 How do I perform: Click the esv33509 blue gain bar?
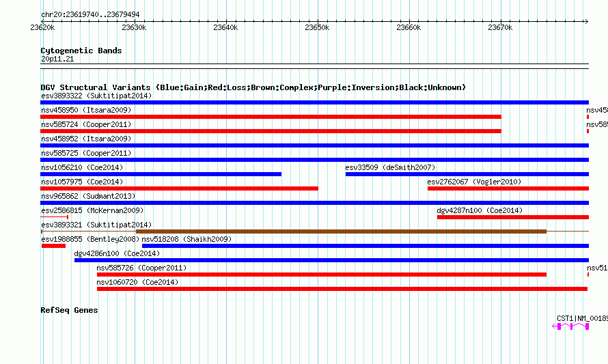tap(467, 174)
